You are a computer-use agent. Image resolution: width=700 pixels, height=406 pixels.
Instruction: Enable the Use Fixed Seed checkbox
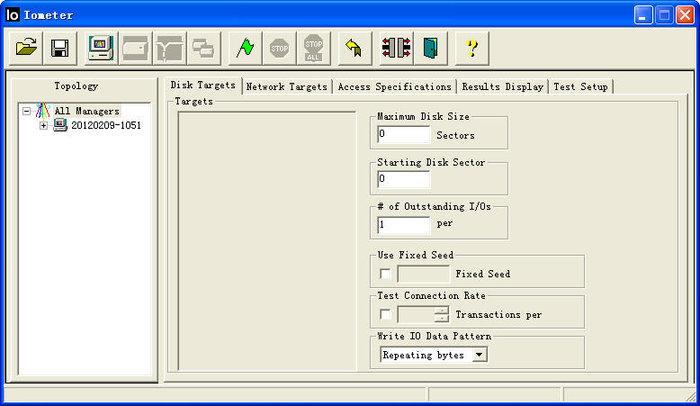click(385, 273)
